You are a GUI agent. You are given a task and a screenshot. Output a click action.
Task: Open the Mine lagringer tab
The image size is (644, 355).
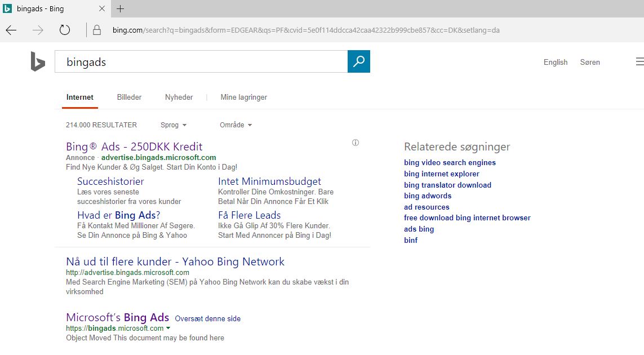click(x=243, y=97)
